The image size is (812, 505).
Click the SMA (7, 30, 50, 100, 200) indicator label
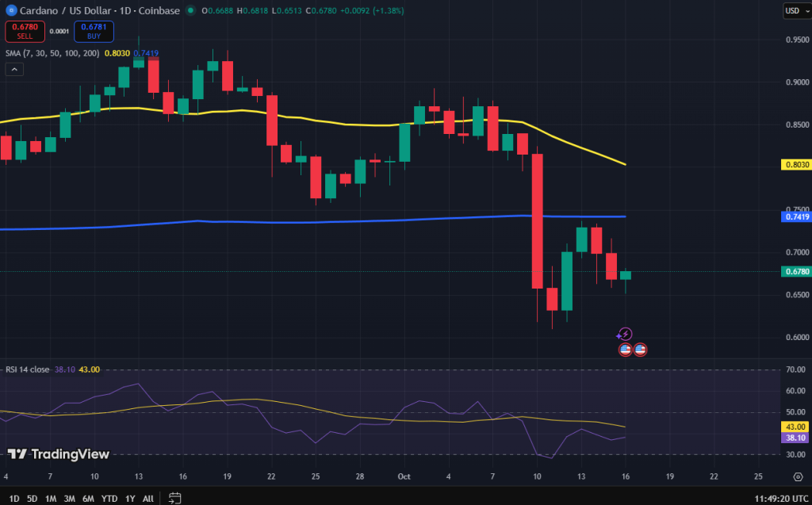(52, 53)
